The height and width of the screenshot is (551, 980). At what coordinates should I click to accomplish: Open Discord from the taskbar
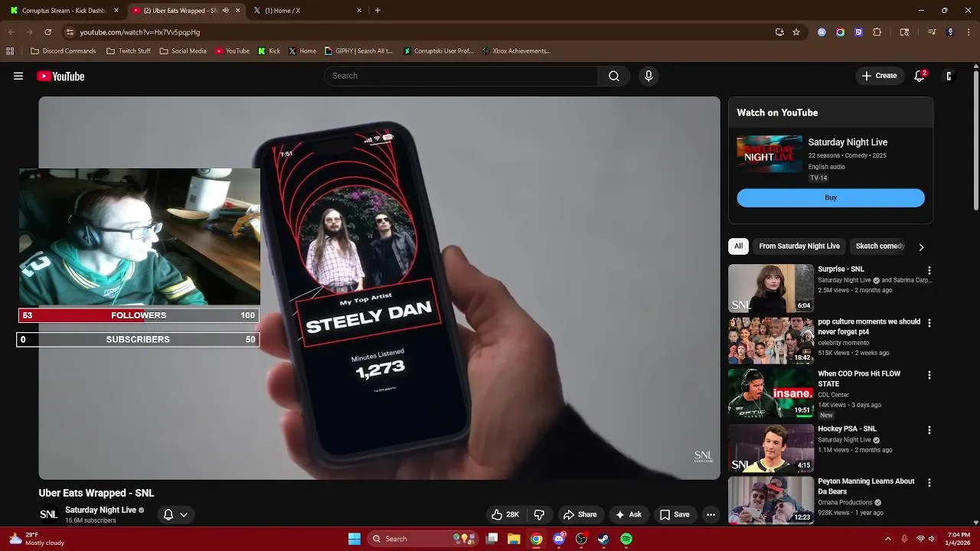559,539
